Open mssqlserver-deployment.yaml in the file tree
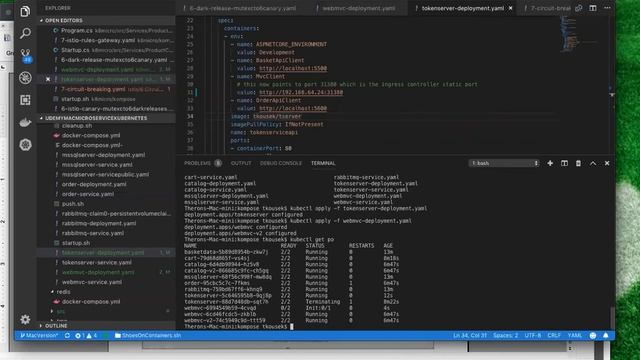640x360 pixels. pos(103,155)
